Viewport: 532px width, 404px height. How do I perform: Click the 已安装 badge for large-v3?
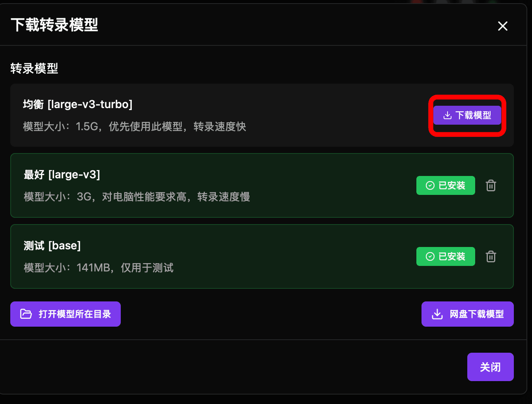(x=446, y=185)
